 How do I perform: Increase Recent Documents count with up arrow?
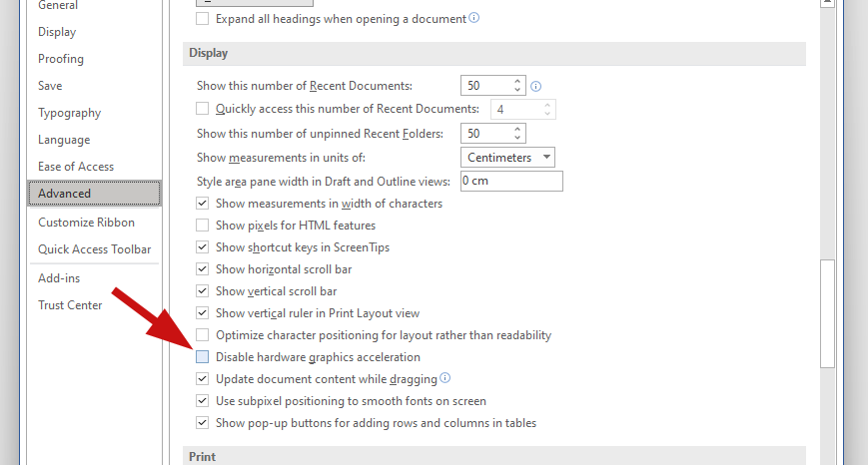pos(517,81)
